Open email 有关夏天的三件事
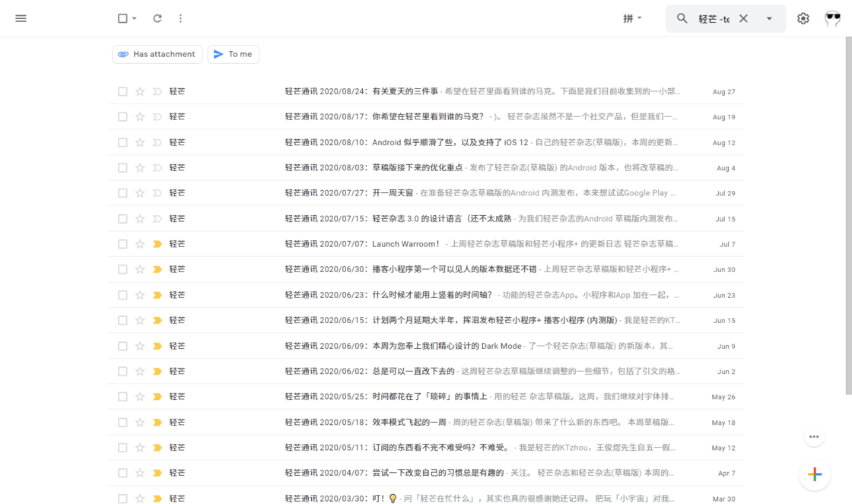Image resolution: width=852 pixels, height=504 pixels. (426, 91)
